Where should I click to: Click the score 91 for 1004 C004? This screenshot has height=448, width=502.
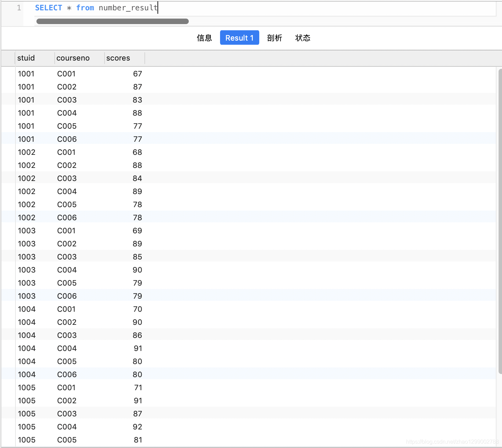pyautogui.click(x=138, y=349)
